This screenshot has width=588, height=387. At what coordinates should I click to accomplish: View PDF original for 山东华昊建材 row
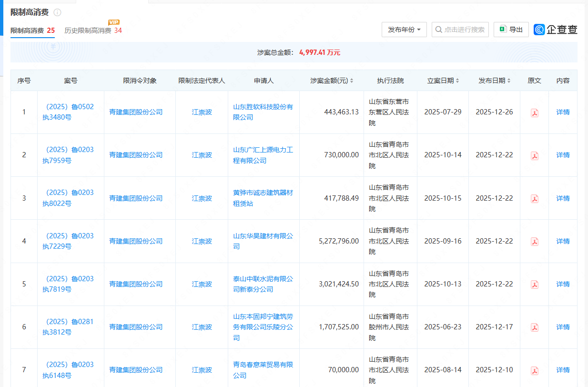coord(534,242)
